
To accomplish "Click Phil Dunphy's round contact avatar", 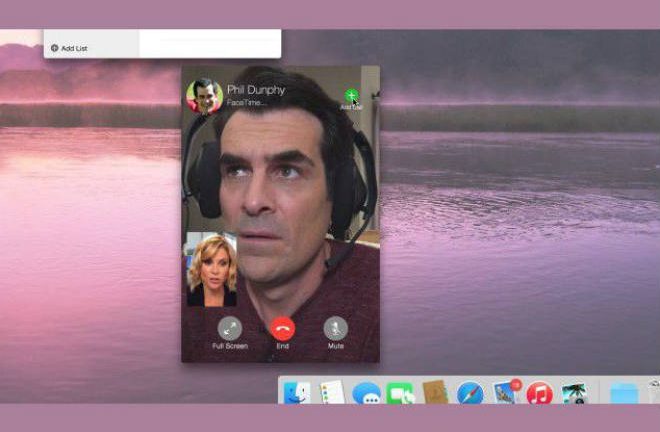I will [x=205, y=96].
